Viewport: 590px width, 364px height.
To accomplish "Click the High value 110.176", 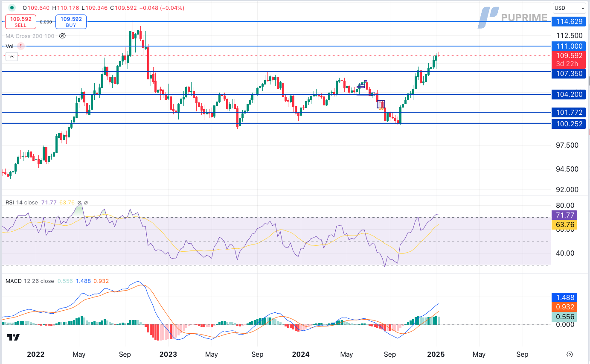I will [68, 8].
